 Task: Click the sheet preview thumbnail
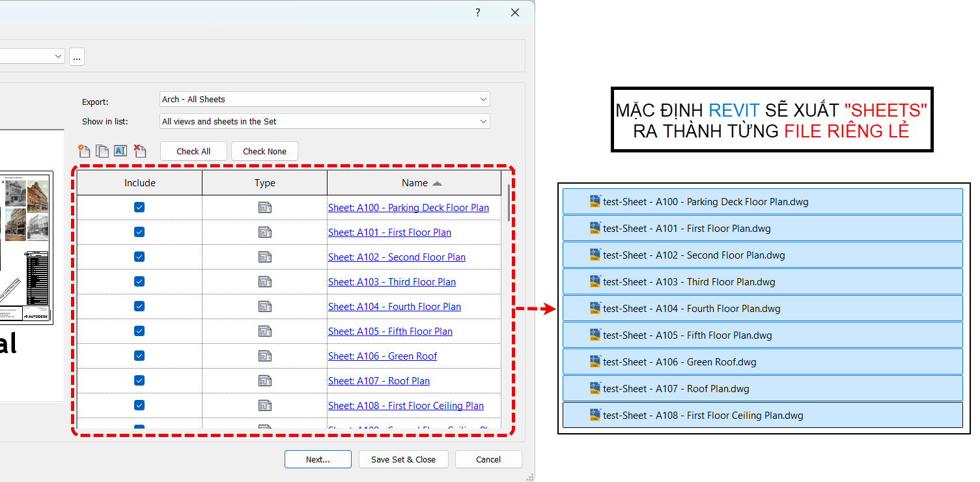pos(26,248)
